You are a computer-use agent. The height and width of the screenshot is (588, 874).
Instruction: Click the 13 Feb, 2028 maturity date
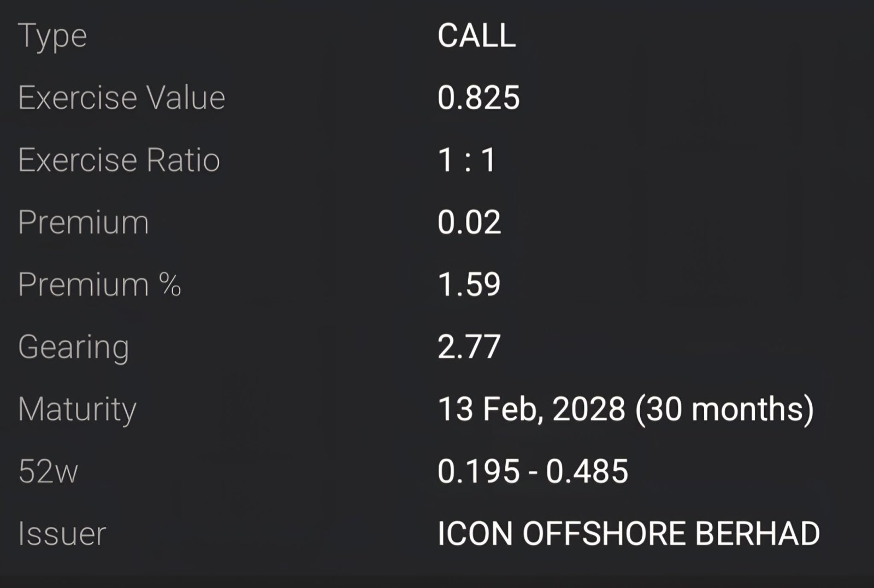click(x=532, y=409)
